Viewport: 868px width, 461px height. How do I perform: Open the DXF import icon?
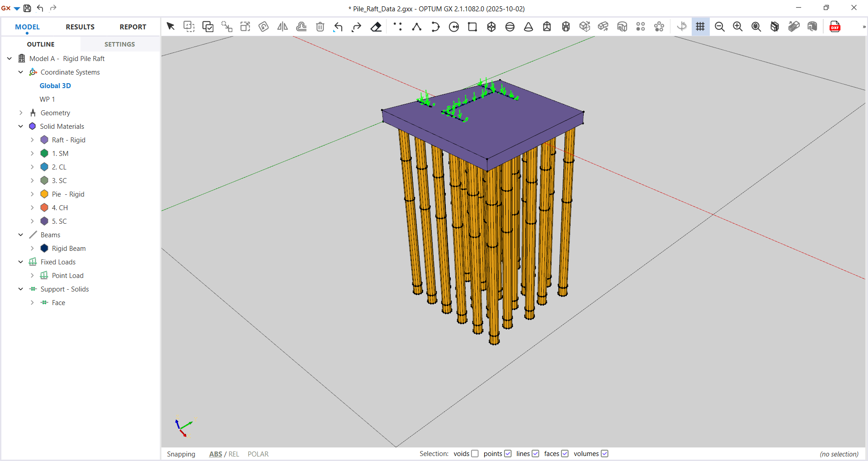tap(835, 27)
